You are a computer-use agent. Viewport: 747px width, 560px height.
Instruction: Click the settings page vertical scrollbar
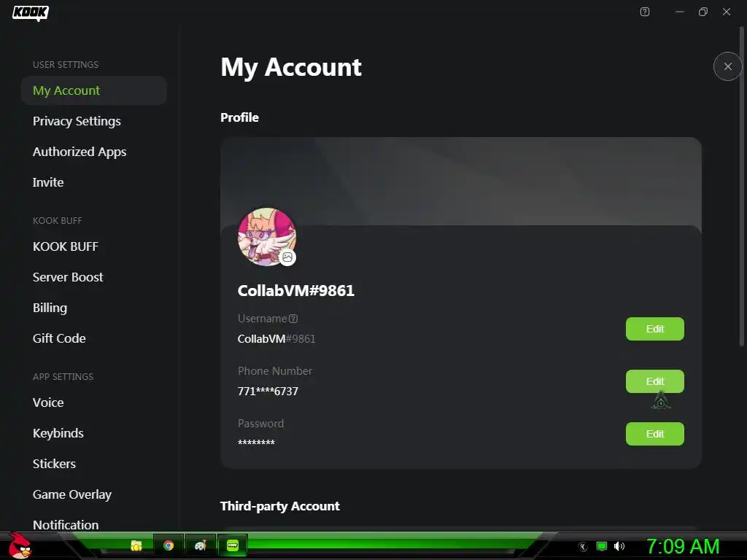[x=741, y=186]
